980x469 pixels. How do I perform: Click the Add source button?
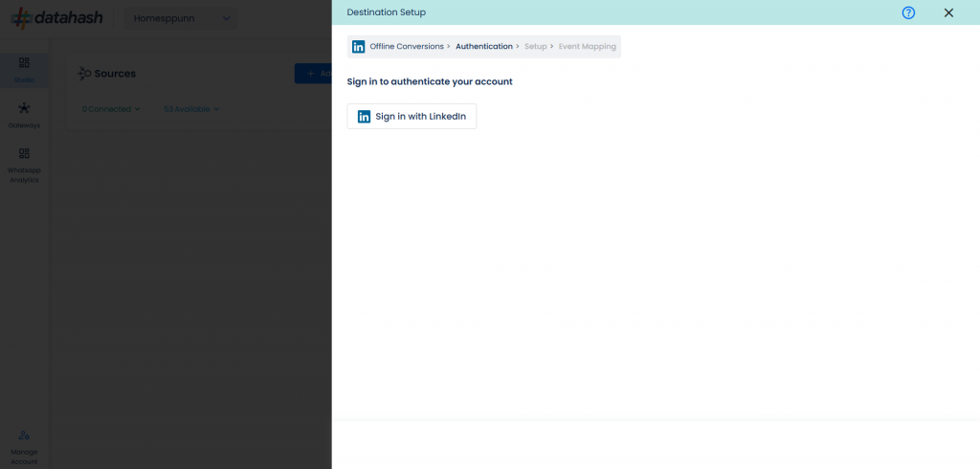pyautogui.click(x=313, y=74)
